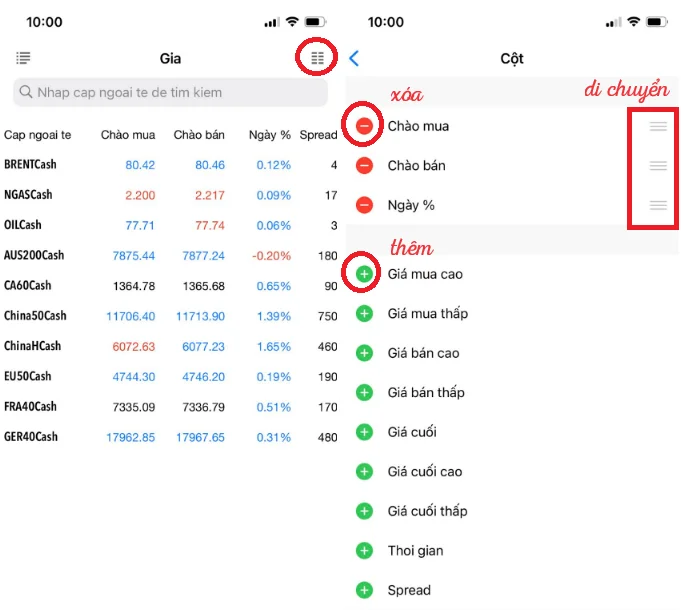Tap the Chào mua column header in price table
The height and width of the screenshot is (610, 681).
tap(128, 135)
